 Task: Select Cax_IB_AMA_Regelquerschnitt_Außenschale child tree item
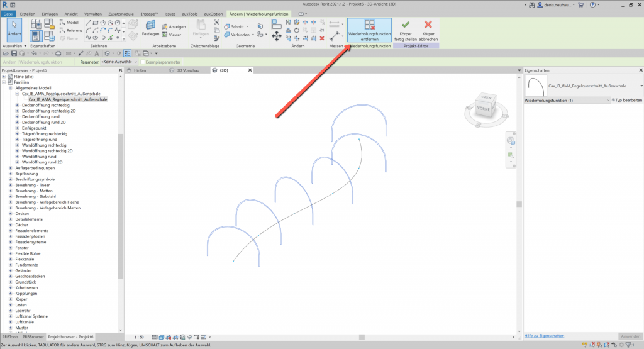pyautogui.click(x=67, y=99)
